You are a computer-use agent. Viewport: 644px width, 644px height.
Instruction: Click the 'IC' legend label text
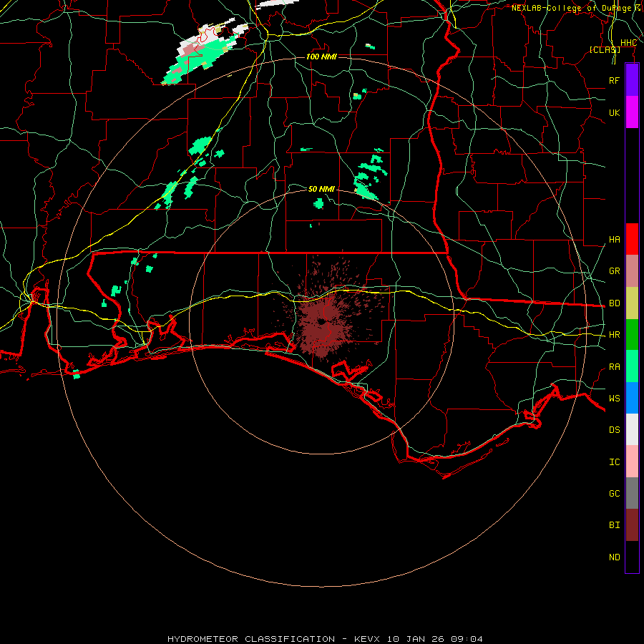pyautogui.click(x=614, y=462)
